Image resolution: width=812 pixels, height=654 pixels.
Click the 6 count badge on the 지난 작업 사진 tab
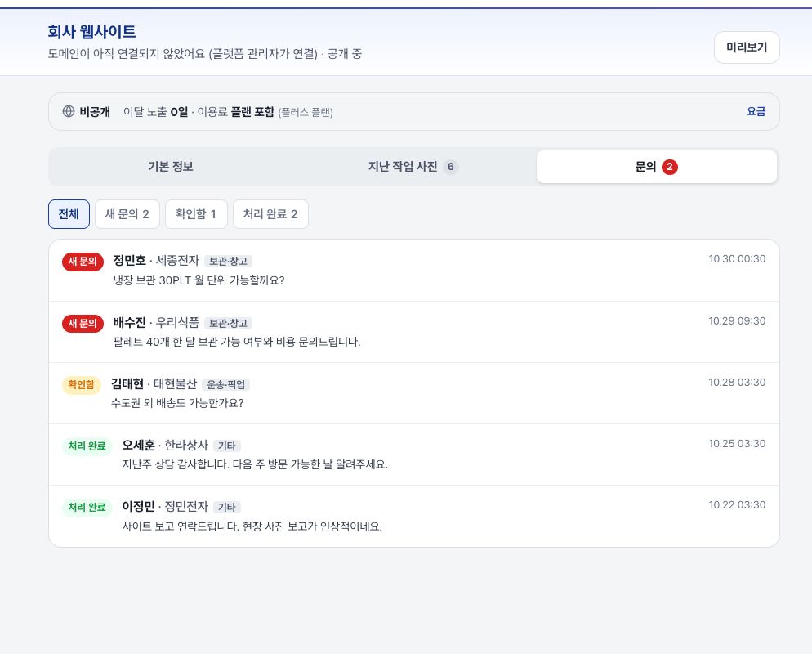tap(451, 167)
